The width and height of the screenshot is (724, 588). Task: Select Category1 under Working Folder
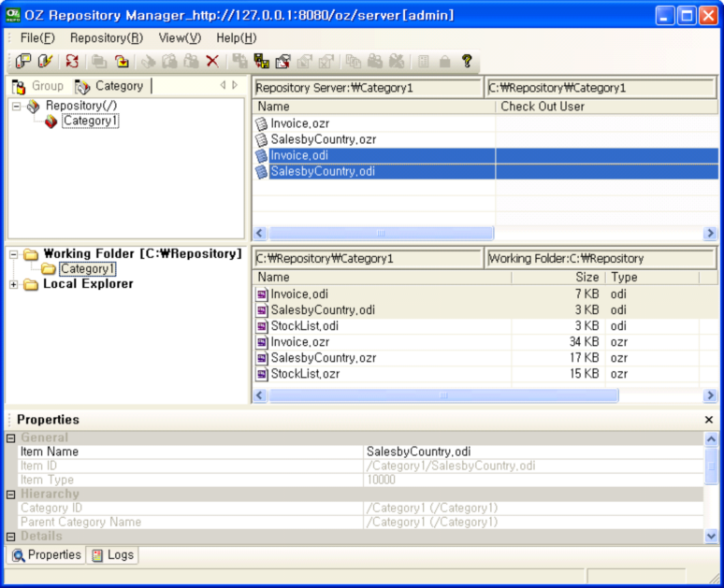(87, 269)
